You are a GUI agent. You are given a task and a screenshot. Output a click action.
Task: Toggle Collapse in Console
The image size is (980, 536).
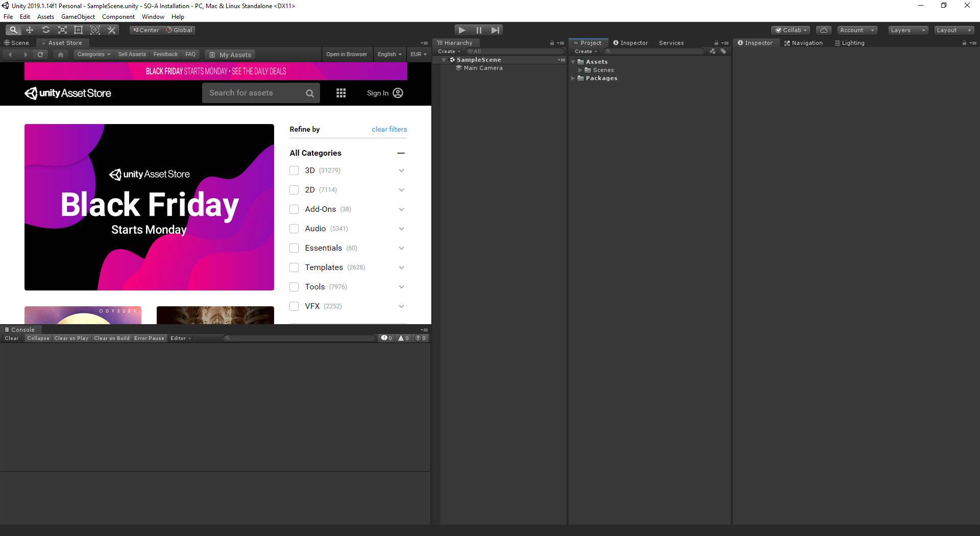[38, 338]
